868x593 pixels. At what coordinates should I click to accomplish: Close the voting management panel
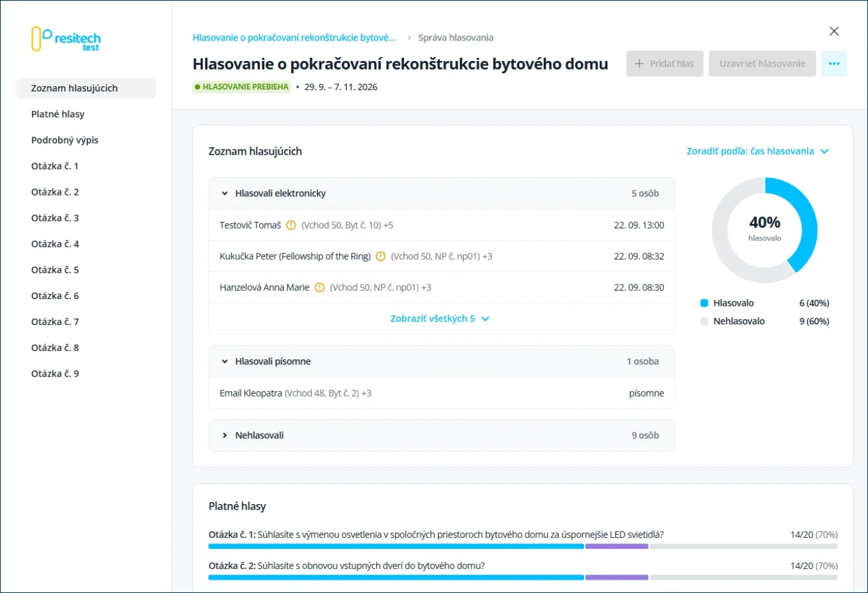(834, 31)
